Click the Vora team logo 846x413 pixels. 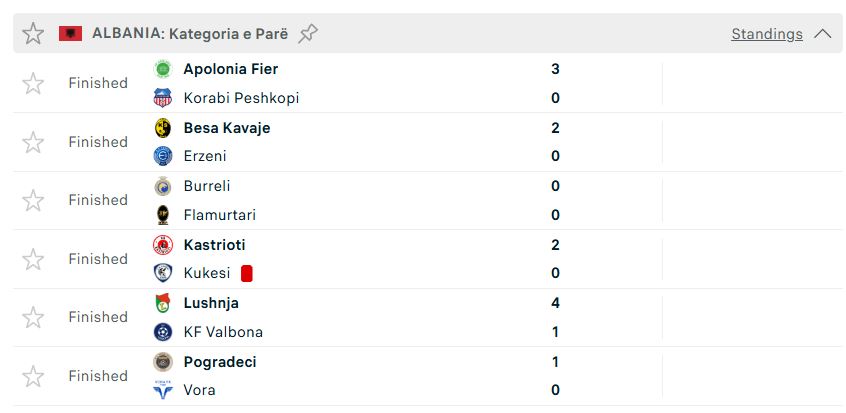(x=162, y=390)
